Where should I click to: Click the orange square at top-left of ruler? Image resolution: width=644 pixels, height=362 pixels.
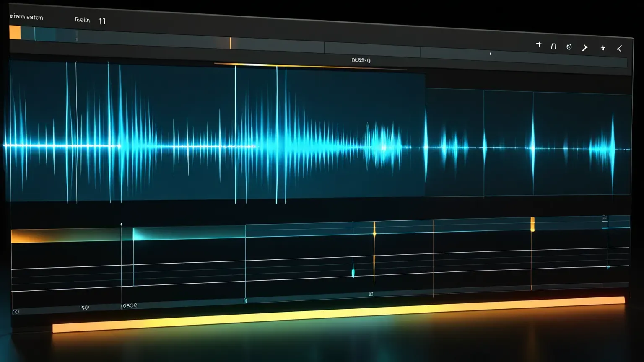pyautogui.click(x=15, y=32)
